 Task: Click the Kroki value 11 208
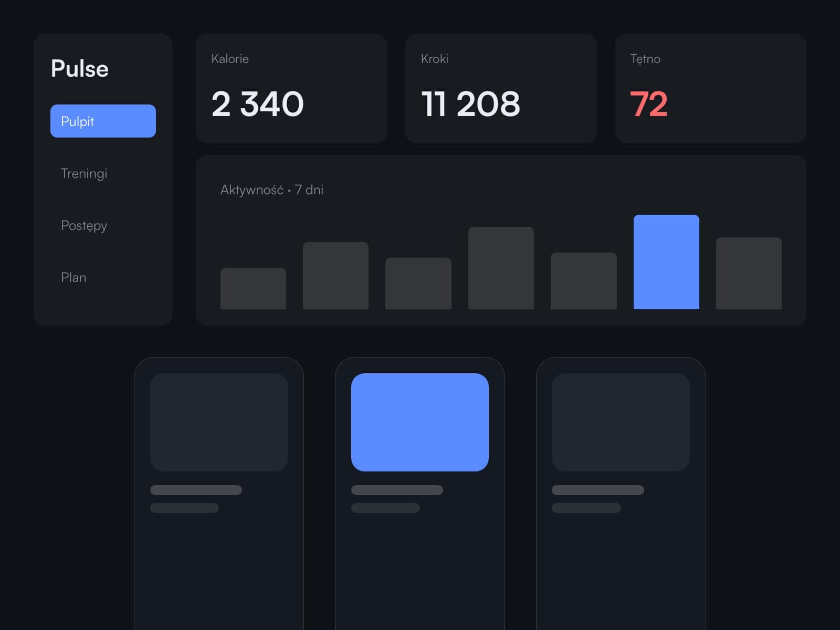point(470,103)
